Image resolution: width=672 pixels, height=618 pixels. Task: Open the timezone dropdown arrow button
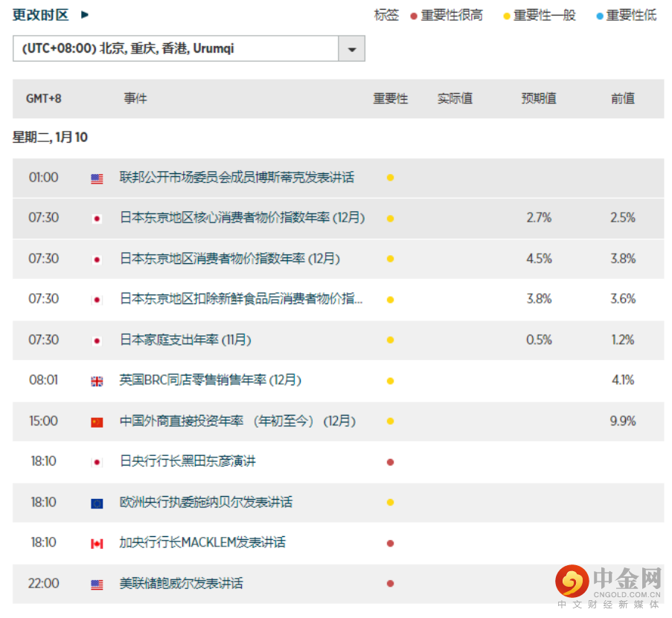point(352,49)
